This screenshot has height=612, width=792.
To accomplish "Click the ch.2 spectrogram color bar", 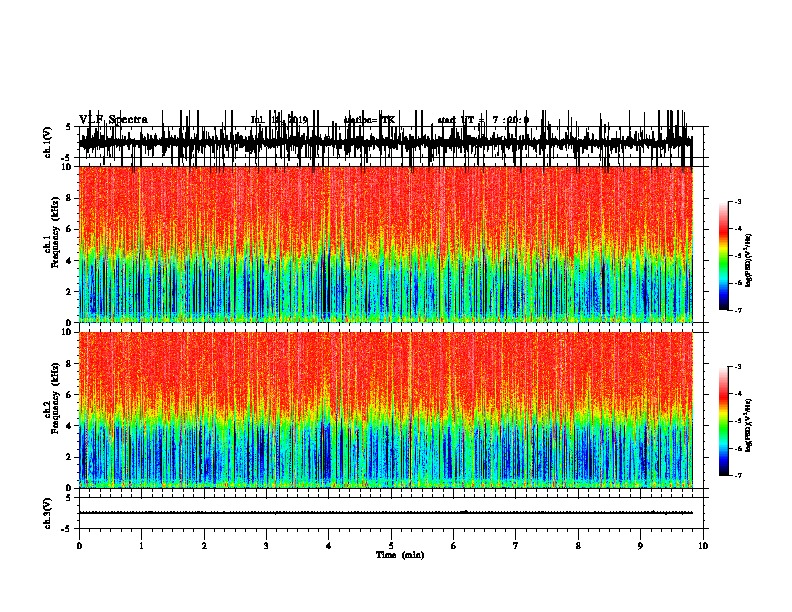I will point(724,421).
